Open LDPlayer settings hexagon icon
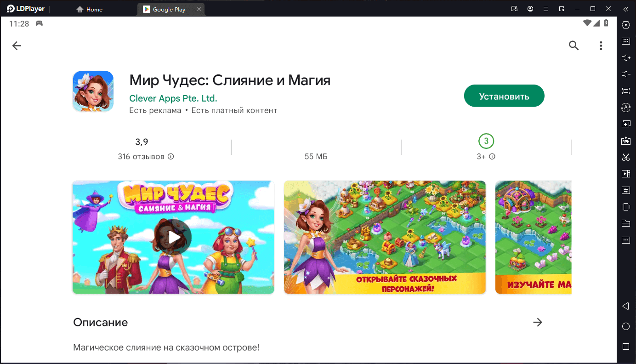 pos(625,24)
